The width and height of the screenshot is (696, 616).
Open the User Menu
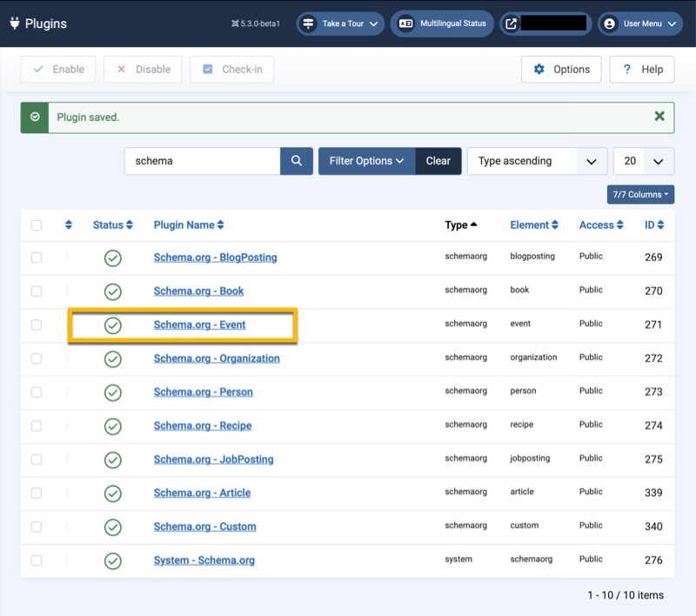(x=639, y=23)
